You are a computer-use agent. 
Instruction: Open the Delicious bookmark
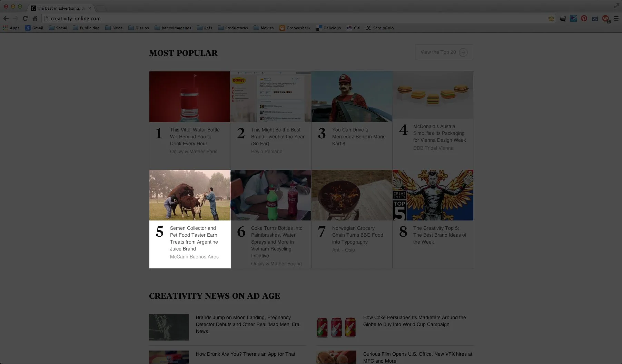[328, 28]
